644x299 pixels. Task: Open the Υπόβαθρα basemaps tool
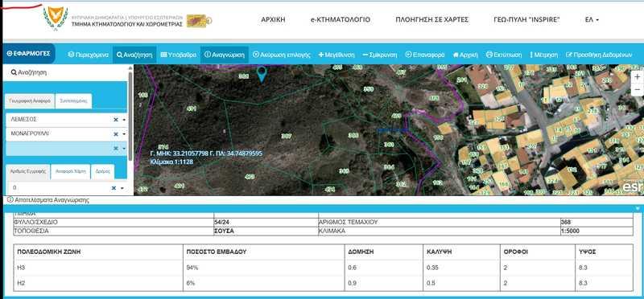click(178, 55)
